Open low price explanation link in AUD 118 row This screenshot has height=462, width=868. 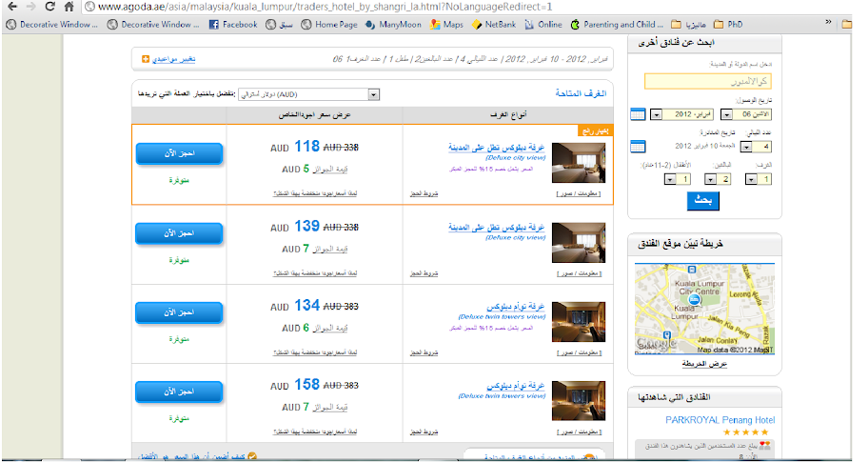[x=315, y=194]
